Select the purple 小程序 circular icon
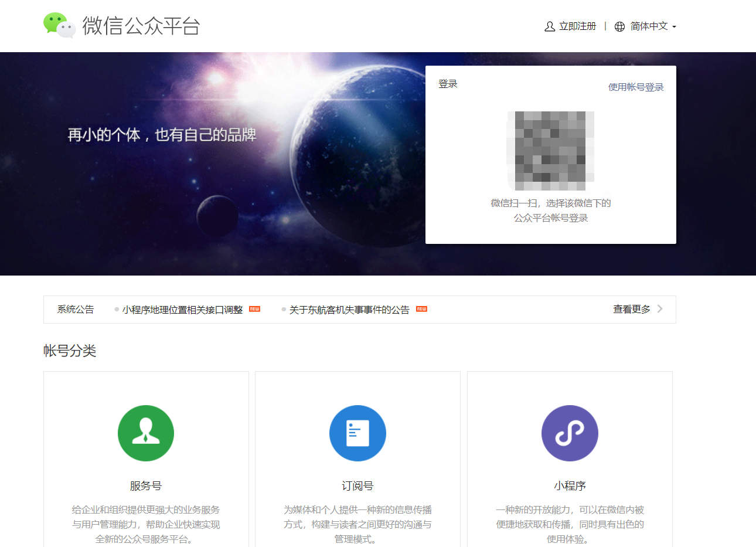The image size is (756, 547). (x=569, y=433)
